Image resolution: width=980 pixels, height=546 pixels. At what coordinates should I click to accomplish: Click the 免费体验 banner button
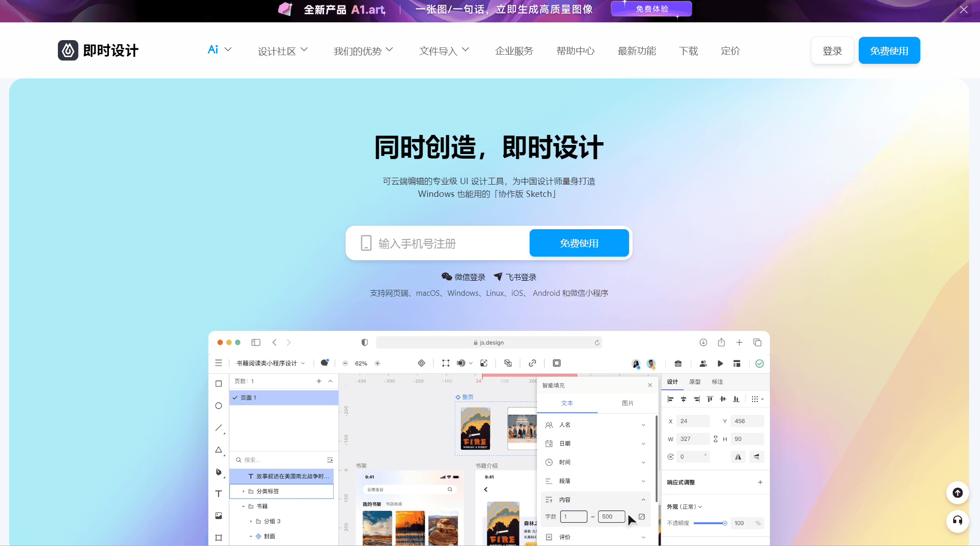click(651, 9)
